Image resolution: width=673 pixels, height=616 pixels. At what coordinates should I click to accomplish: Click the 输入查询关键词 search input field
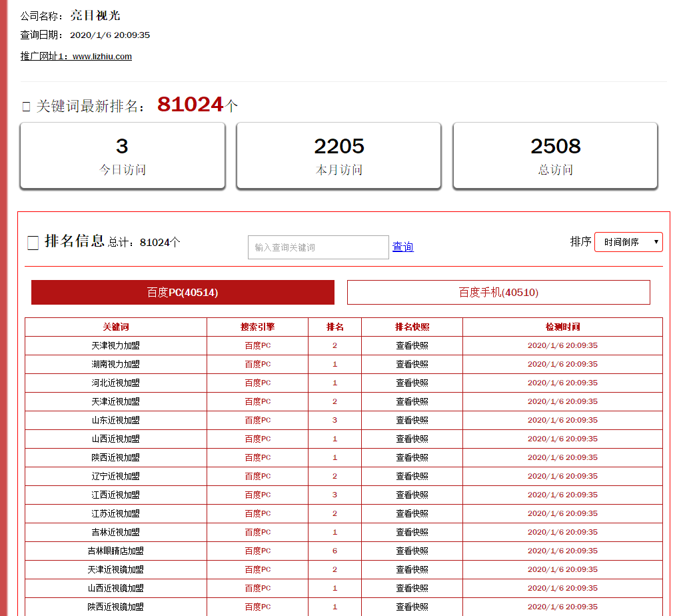point(318,247)
